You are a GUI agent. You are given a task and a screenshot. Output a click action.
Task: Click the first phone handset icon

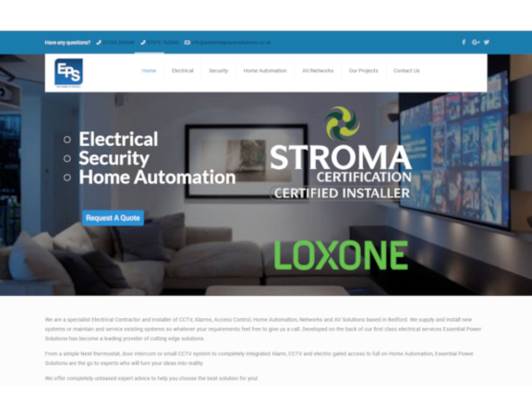pyautogui.click(x=99, y=43)
